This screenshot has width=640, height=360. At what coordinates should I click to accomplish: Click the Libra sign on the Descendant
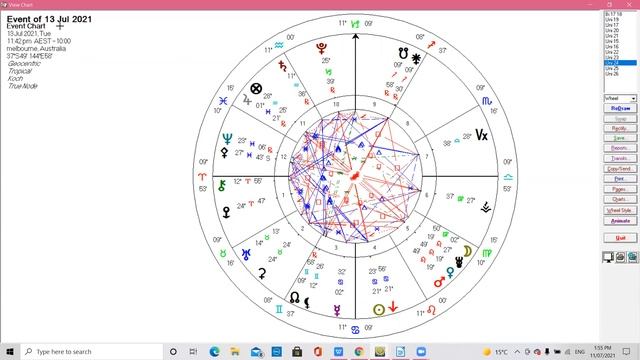(508, 177)
